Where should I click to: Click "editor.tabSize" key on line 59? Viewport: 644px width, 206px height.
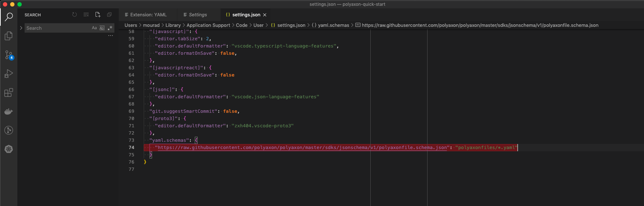(x=178, y=39)
